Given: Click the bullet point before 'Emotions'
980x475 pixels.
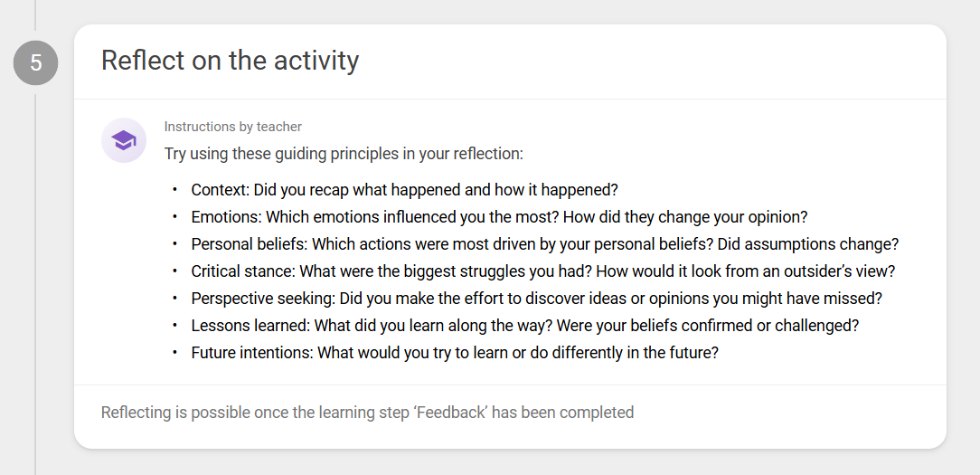Looking at the screenshot, I should 175,216.
